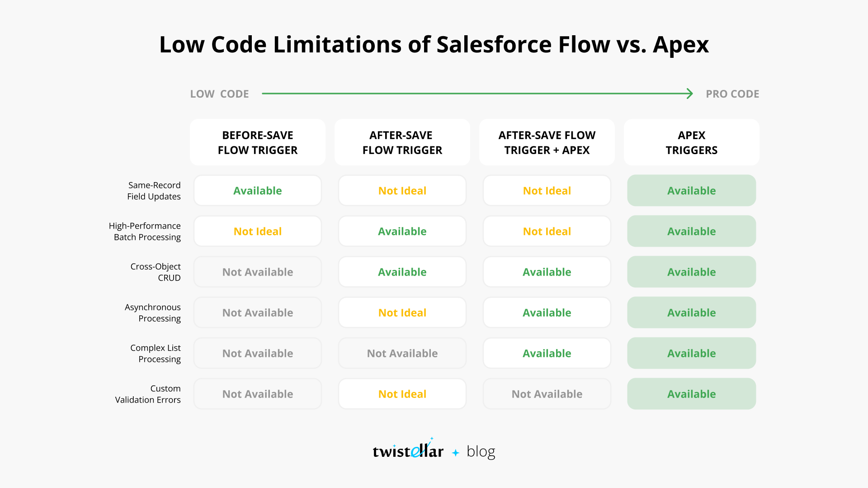Screen dimensions: 868x488
Task: Click the green arrow head near PRO CODE
Action: [x=689, y=94]
